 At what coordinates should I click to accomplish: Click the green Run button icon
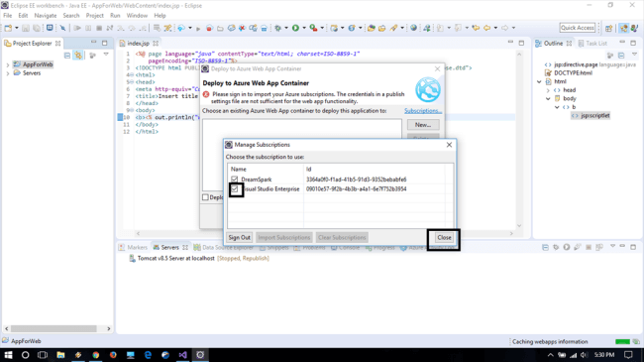point(295,28)
